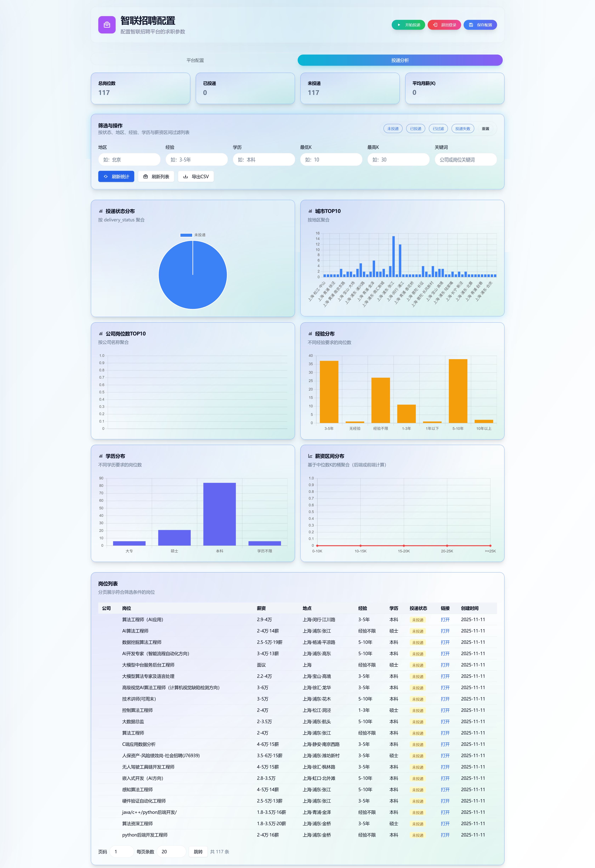Screen dimensions: 595x868
Task: Switch to the 平台配置 tab
Action: click(195, 60)
